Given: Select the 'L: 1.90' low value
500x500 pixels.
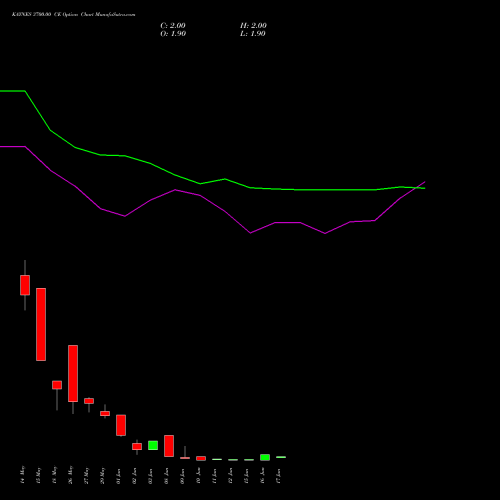Looking at the screenshot, I should click(253, 34).
